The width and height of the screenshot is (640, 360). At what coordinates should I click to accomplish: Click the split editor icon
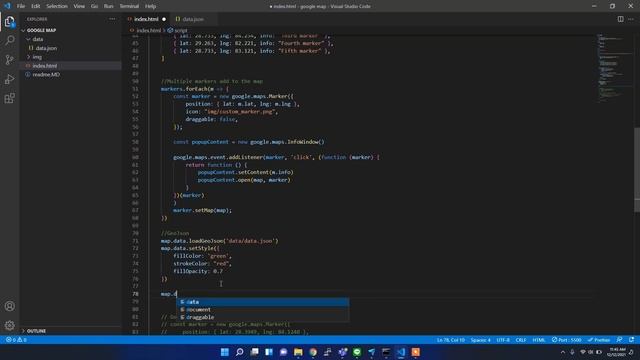coord(620,19)
